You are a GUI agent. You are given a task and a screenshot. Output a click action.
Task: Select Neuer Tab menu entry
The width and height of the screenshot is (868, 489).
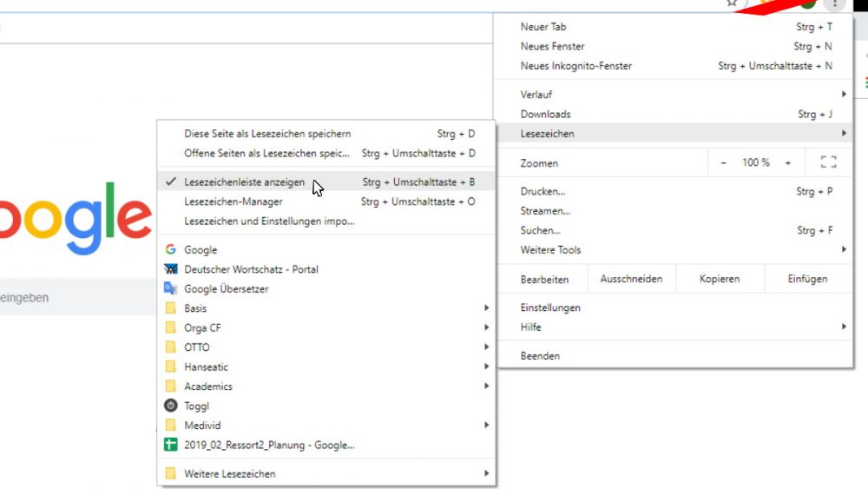[675, 27]
